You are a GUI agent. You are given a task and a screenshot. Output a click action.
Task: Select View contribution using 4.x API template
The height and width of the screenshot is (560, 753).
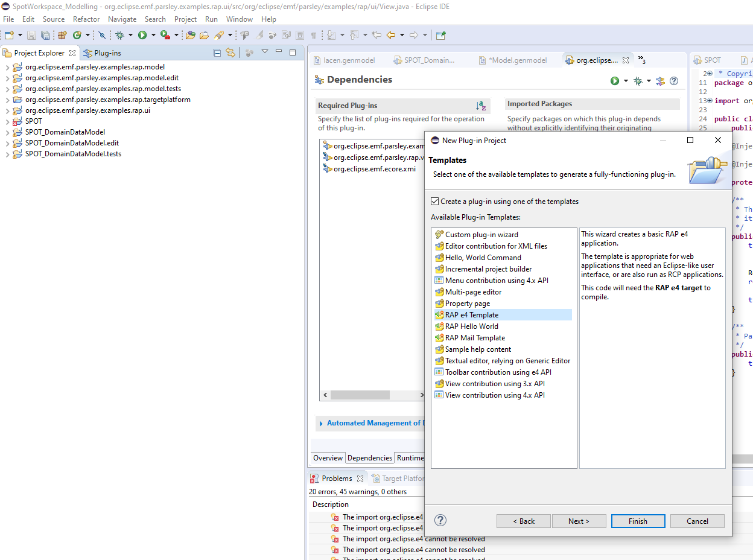494,395
